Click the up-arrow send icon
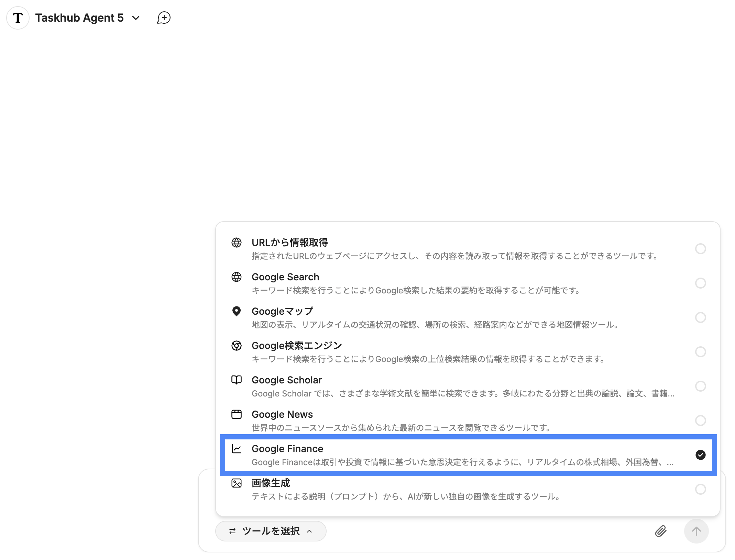 click(696, 531)
